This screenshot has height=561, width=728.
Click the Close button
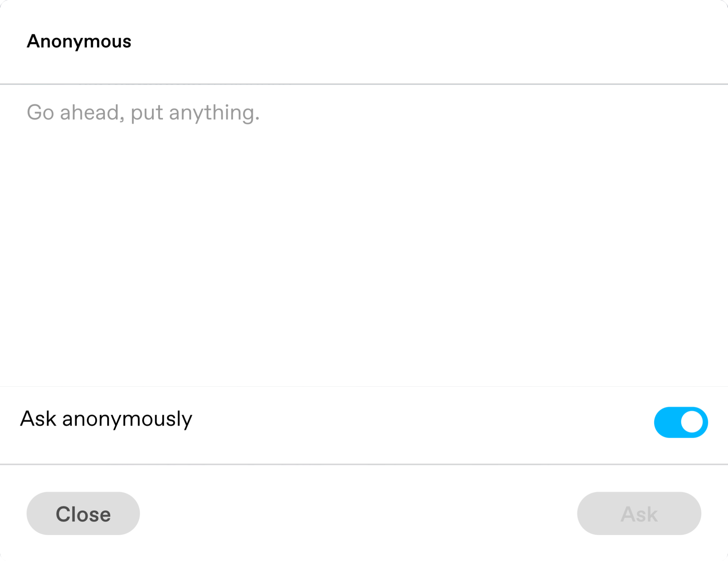click(x=83, y=513)
